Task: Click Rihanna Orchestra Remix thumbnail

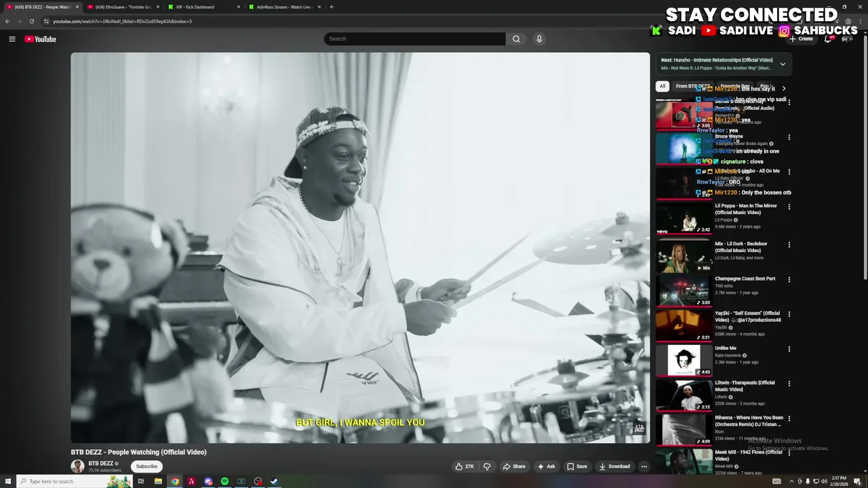Action: tap(684, 430)
